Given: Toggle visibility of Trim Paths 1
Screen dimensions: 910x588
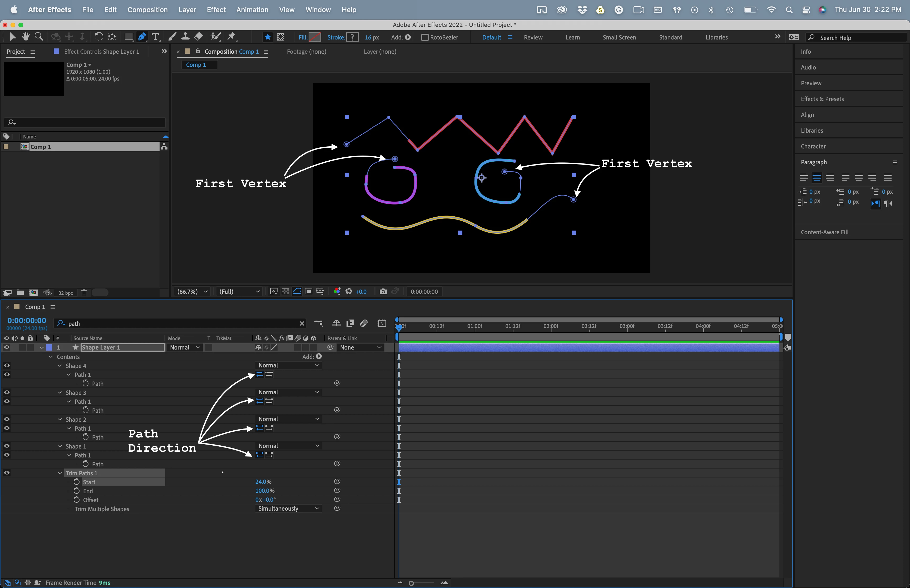Looking at the screenshot, I should point(7,473).
